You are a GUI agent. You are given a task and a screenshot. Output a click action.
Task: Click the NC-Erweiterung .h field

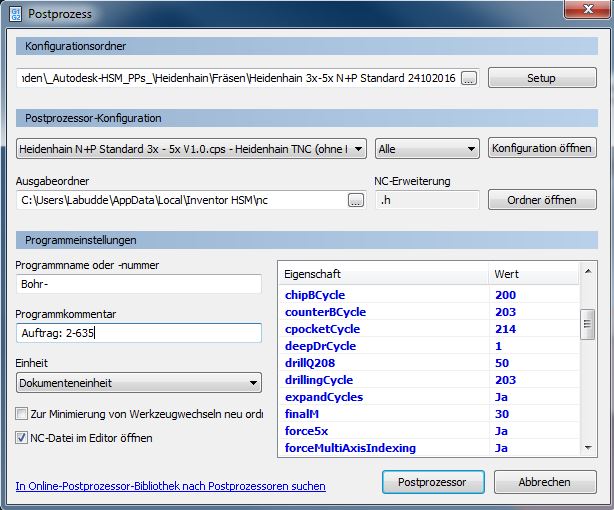[x=427, y=200]
